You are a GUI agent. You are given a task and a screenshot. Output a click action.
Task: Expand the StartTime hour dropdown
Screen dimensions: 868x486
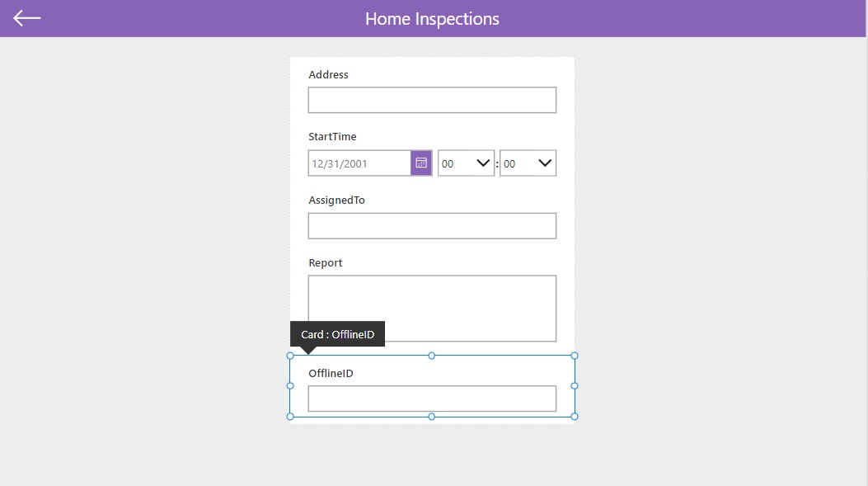coord(466,163)
